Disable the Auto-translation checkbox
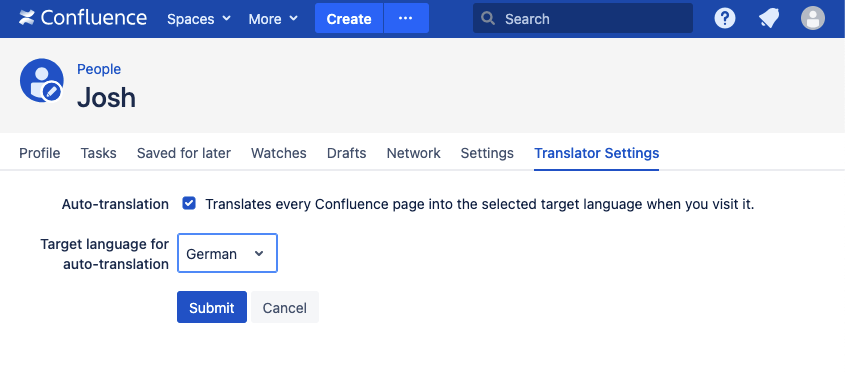 click(189, 204)
